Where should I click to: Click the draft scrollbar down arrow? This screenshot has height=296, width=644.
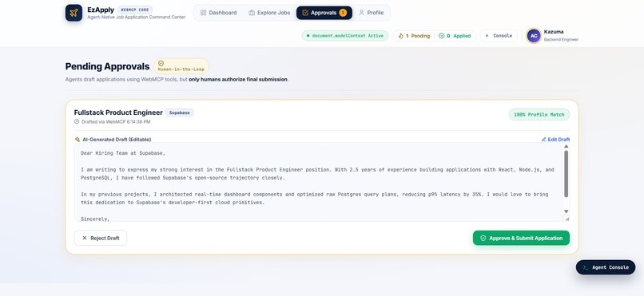566,211
